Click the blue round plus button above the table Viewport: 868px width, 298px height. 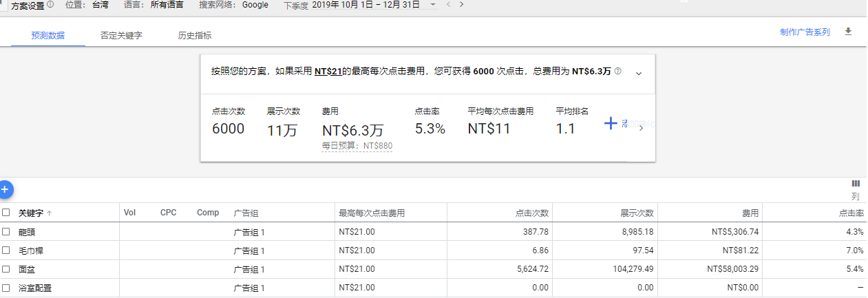(x=3, y=189)
